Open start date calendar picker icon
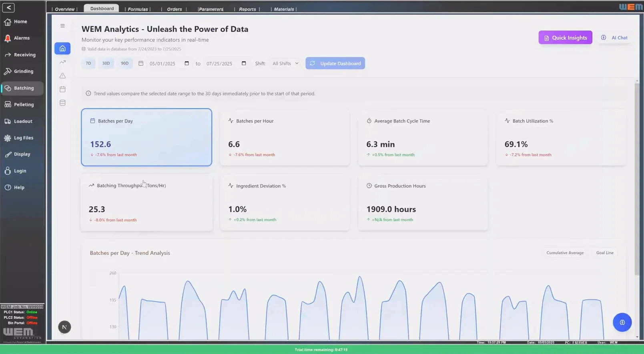The image size is (644, 354). click(x=187, y=64)
